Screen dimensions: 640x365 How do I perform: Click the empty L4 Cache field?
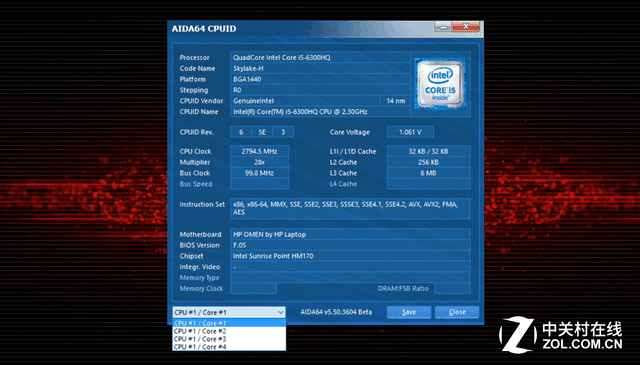point(429,184)
